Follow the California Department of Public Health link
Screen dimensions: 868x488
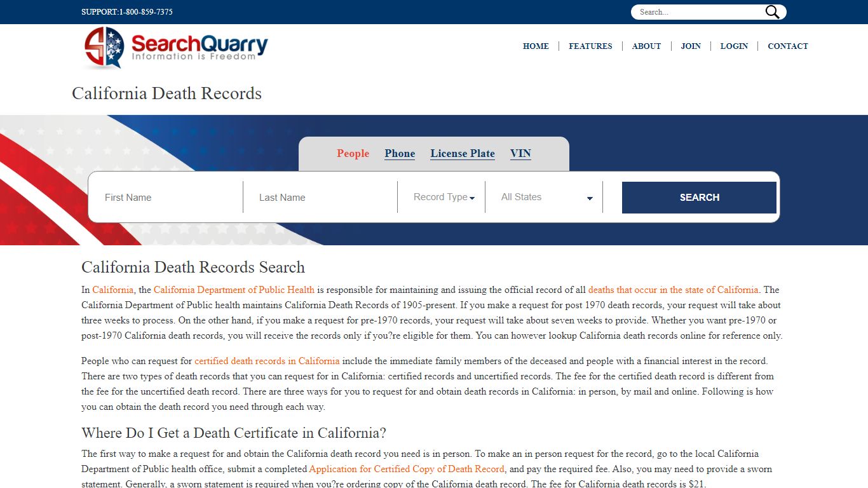point(234,290)
